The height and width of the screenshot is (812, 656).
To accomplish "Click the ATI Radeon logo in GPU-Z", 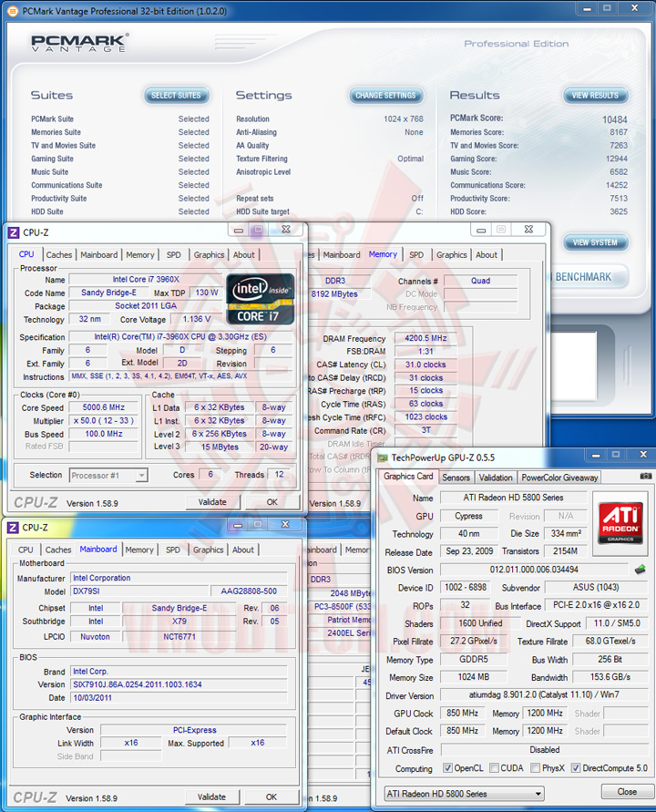I will [620, 522].
